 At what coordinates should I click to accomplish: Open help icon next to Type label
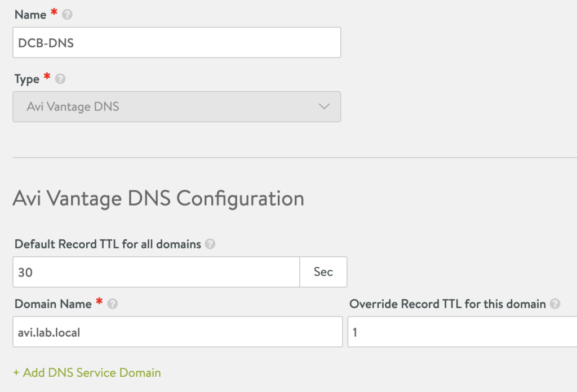coord(60,79)
